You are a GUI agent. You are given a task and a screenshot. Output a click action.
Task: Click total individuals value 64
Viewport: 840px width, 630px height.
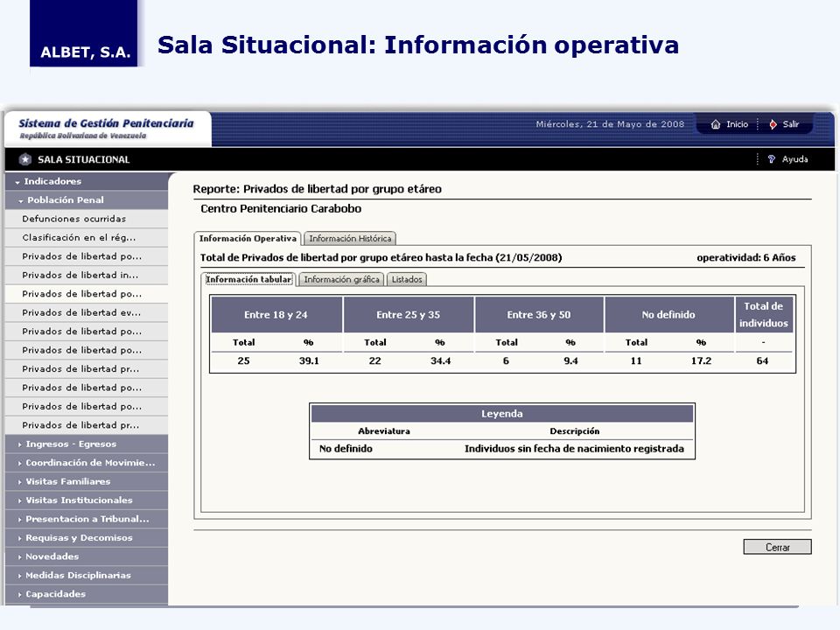click(762, 360)
